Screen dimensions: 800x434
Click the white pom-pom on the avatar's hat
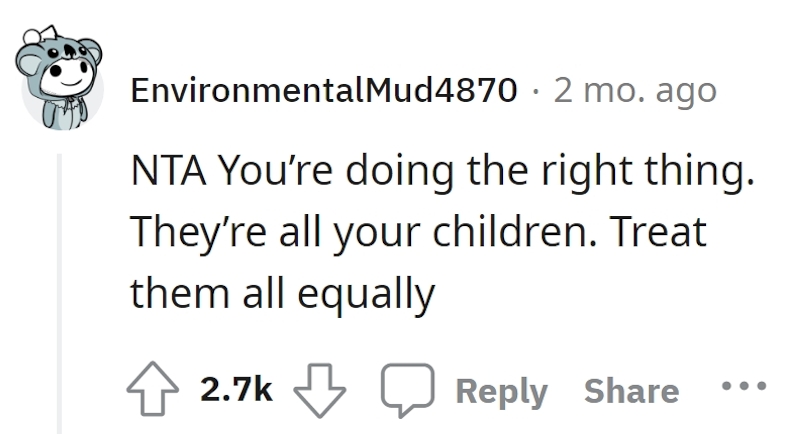click(x=32, y=37)
